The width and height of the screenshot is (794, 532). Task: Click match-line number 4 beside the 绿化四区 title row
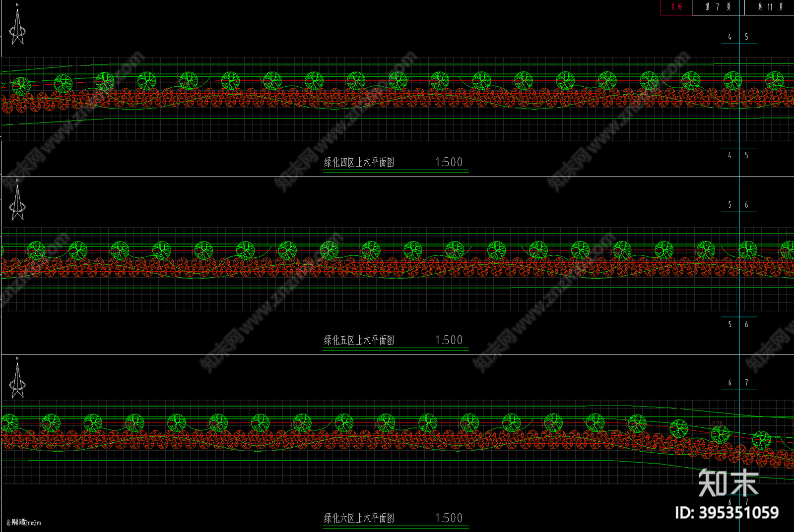[729, 155]
